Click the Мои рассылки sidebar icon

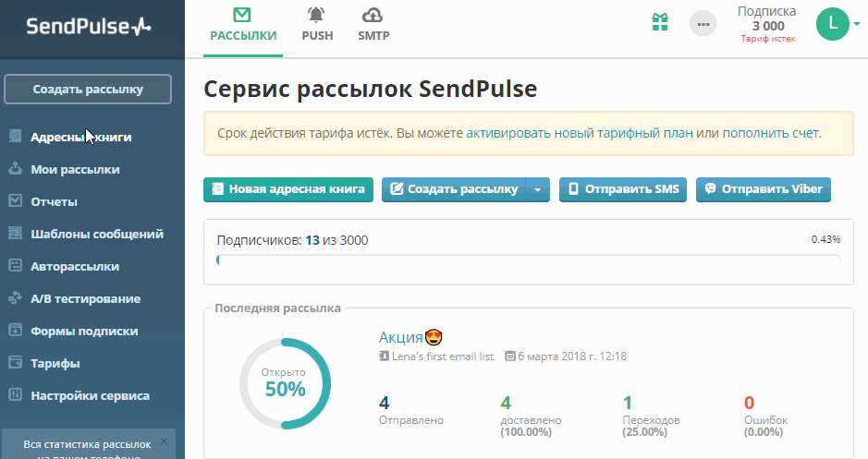click(x=16, y=168)
